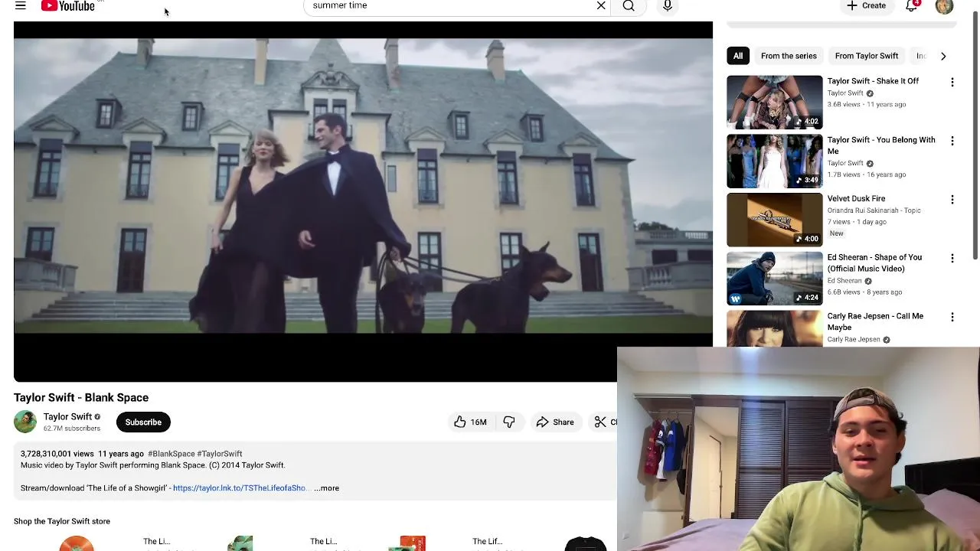Viewport: 980px width, 551px height.
Task: Open orange vinyl store item
Action: coord(77,544)
